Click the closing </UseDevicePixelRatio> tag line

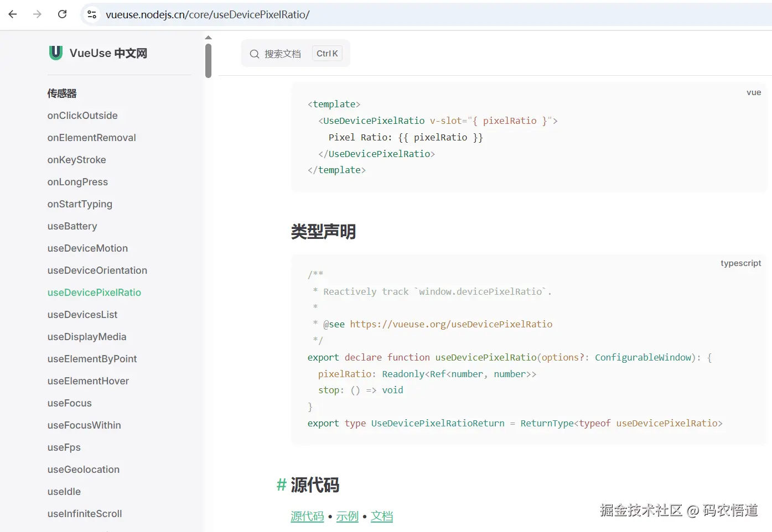(x=376, y=154)
